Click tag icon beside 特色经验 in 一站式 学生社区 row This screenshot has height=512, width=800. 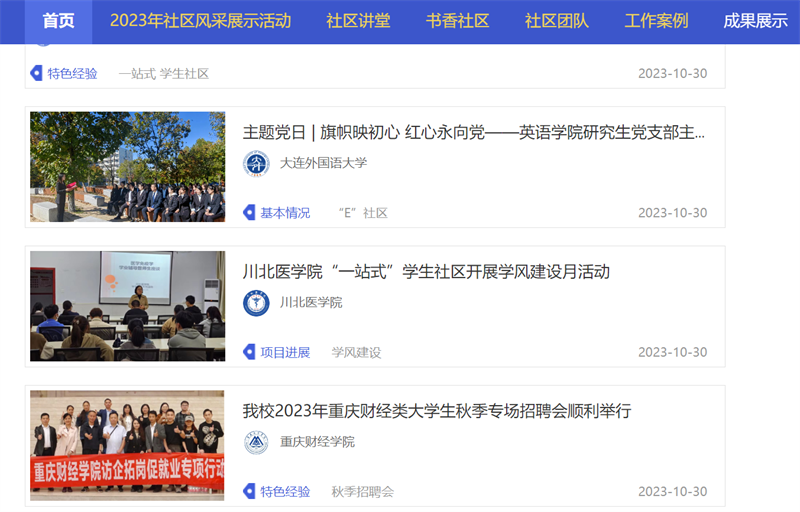tap(36, 73)
